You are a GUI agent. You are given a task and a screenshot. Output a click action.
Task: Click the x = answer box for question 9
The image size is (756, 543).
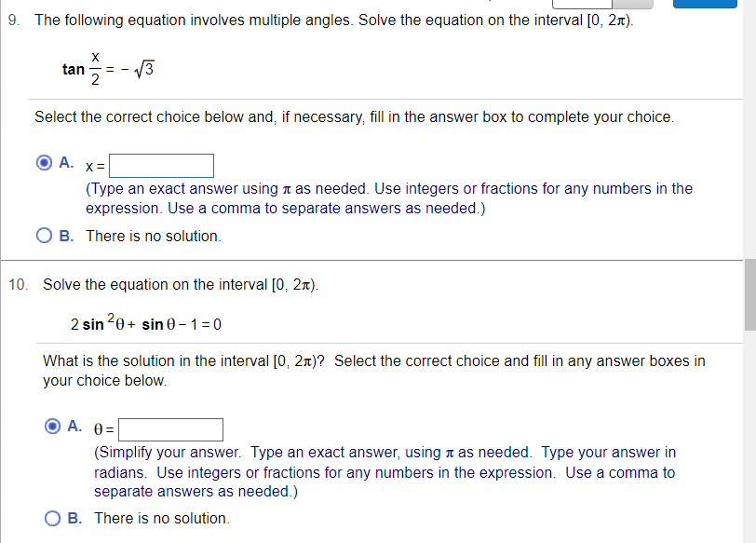(x=161, y=165)
